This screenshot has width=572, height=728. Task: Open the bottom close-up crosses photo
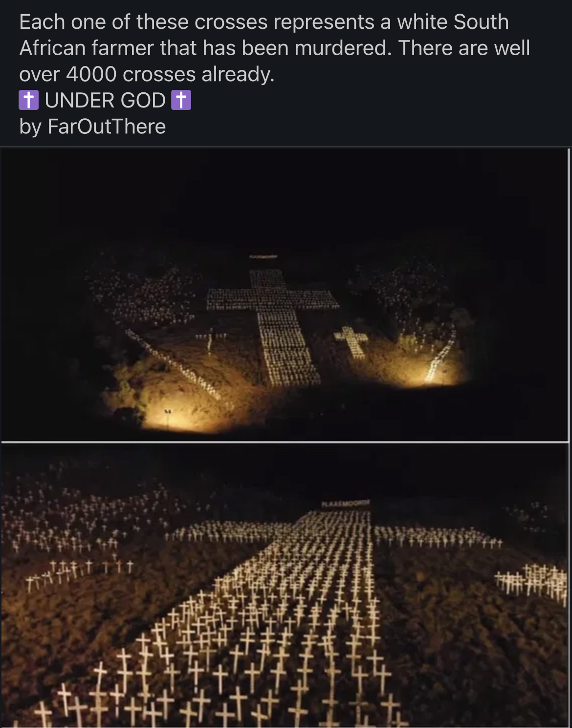click(285, 585)
